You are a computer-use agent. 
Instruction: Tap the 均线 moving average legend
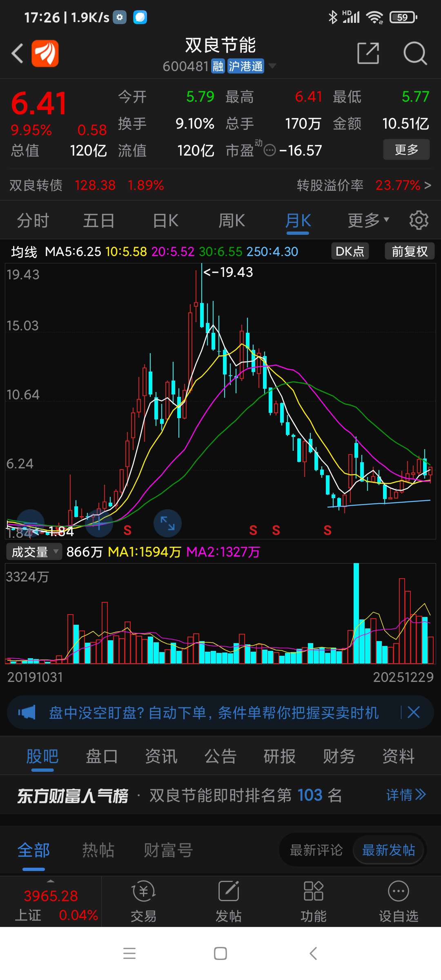24,252
